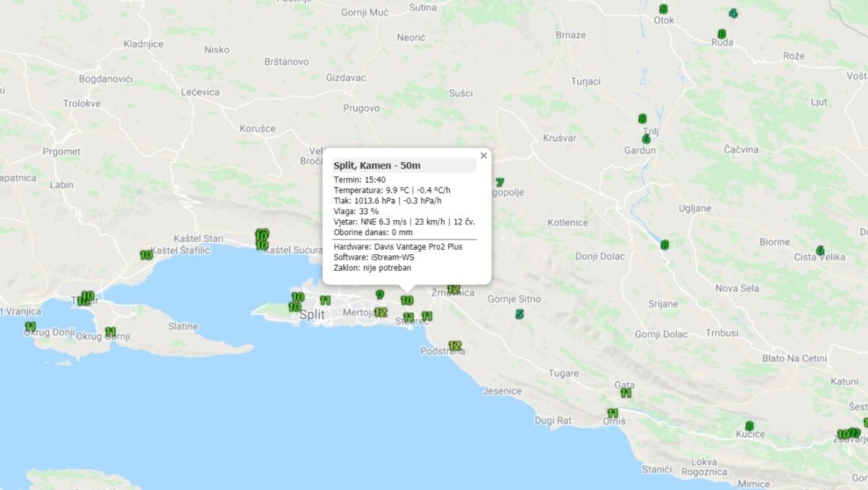This screenshot has width=868, height=490.
Task: Click the 7 marker near Dugopolje
Action: 499,182
